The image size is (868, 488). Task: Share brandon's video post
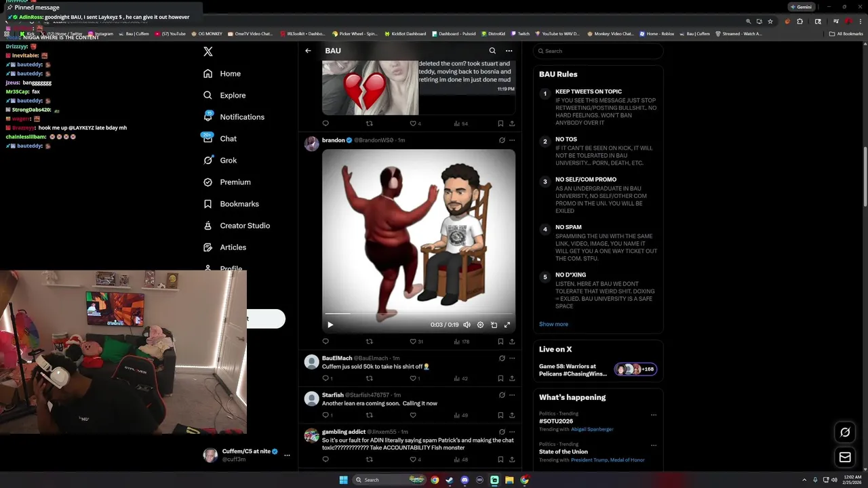click(512, 342)
